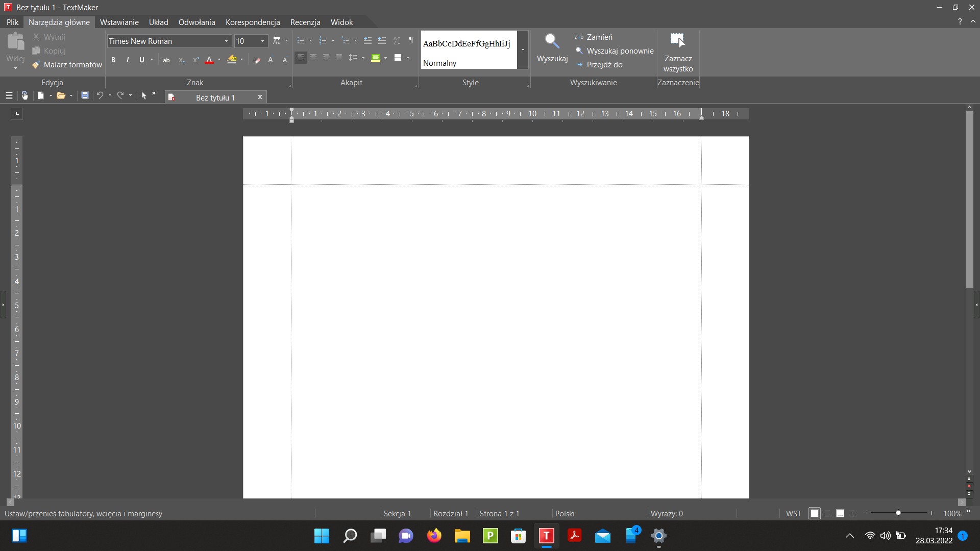Viewport: 980px width, 551px height.
Task: Toggle formatting marks pilcrow icon
Action: tap(411, 40)
